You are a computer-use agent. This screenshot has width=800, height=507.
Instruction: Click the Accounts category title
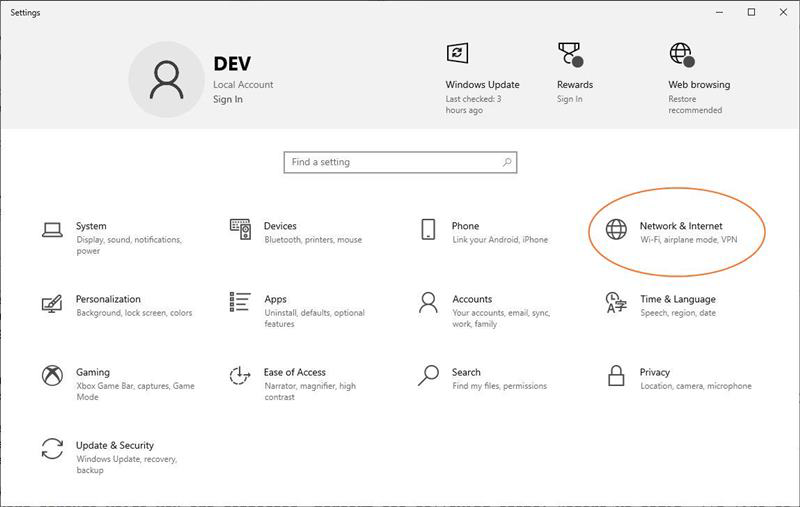click(x=472, y=299)
